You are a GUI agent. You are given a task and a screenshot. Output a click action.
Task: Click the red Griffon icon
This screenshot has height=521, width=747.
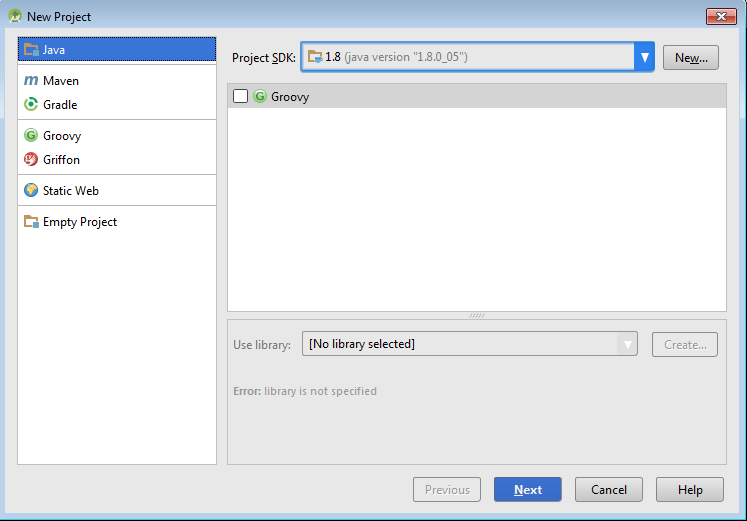[x=31, y=159]
